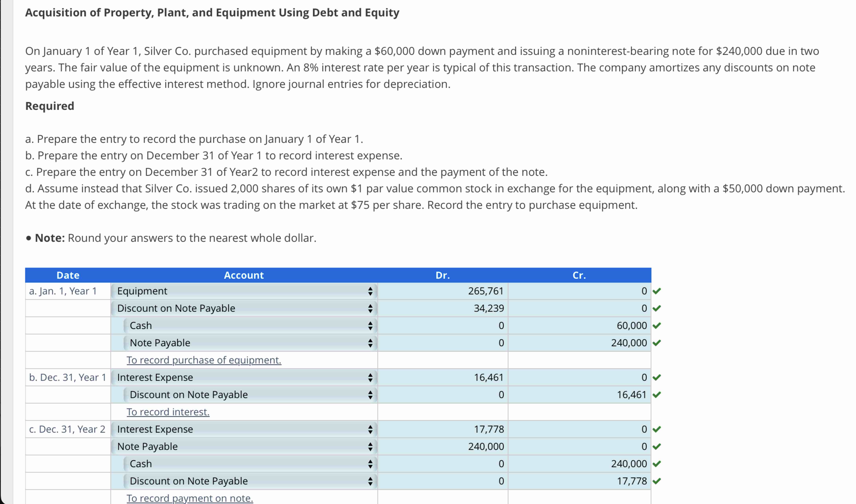Click the link To record payment on note

[189, 498]
